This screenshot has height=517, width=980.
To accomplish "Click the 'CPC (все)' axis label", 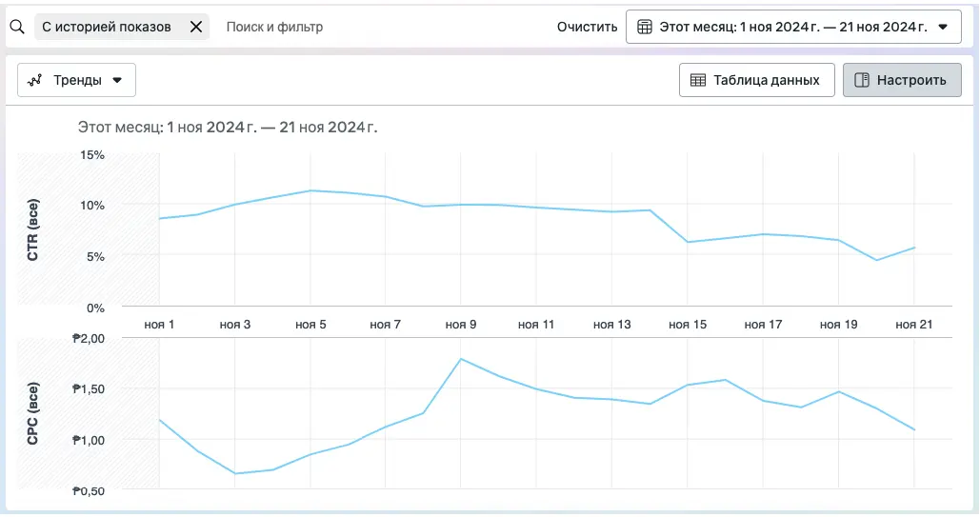I will (32, 413).
